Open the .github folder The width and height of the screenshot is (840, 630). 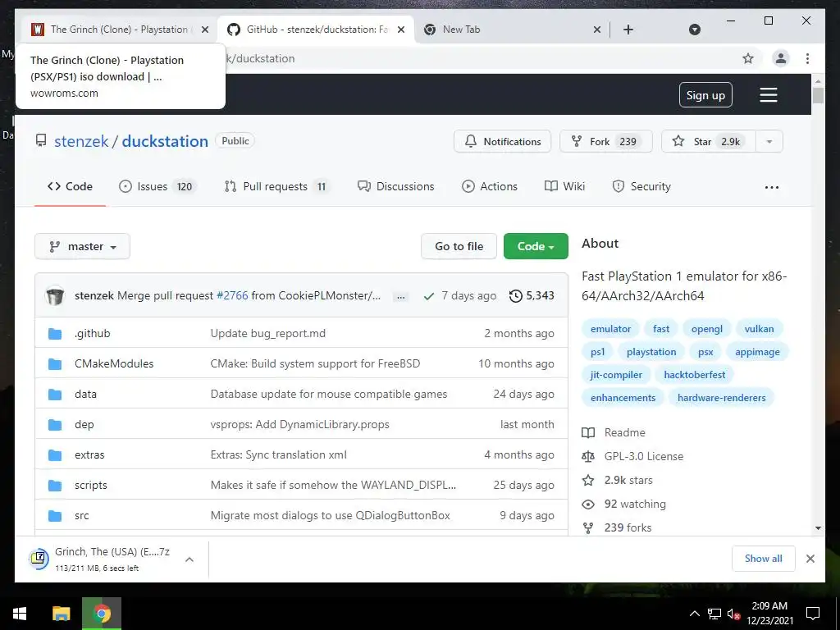[x=92, y=333]
